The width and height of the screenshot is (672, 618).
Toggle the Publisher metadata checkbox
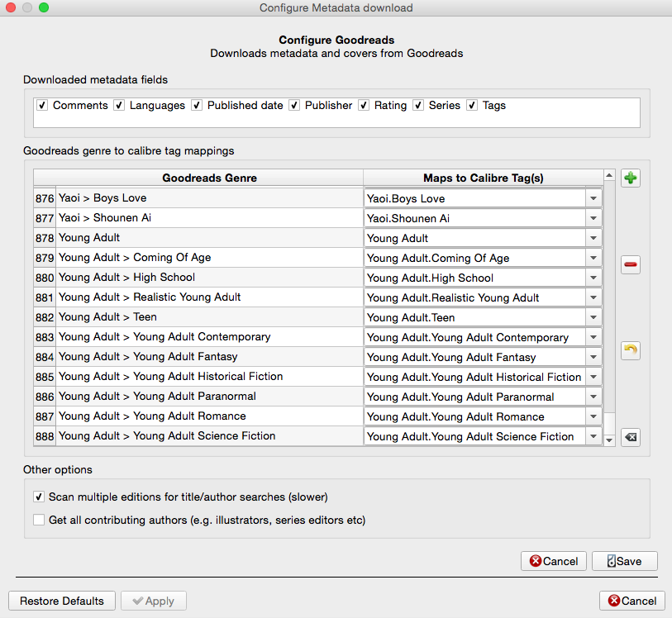[x=294, y=106]
